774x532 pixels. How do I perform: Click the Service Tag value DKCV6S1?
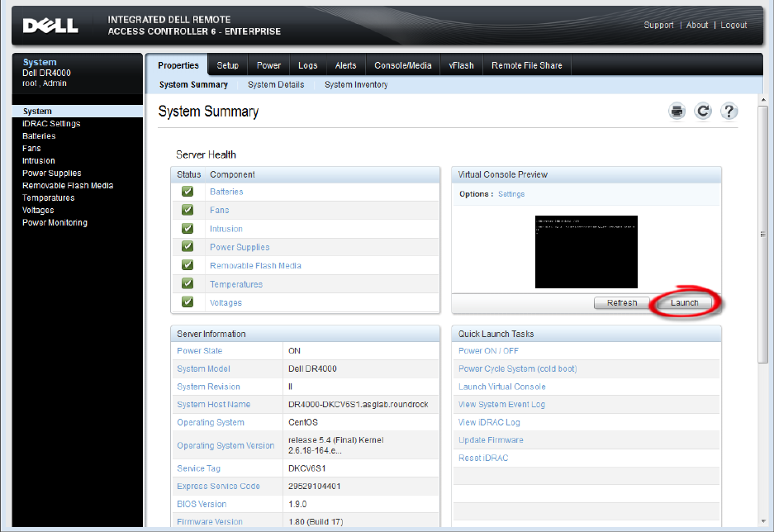(307, 468)
